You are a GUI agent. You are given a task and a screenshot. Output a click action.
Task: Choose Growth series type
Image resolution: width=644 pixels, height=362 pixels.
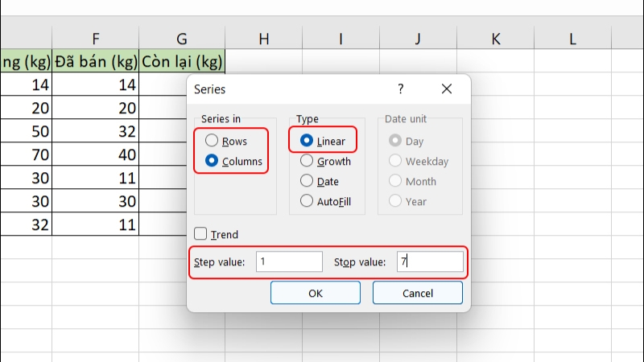click(x=307, y=161)
